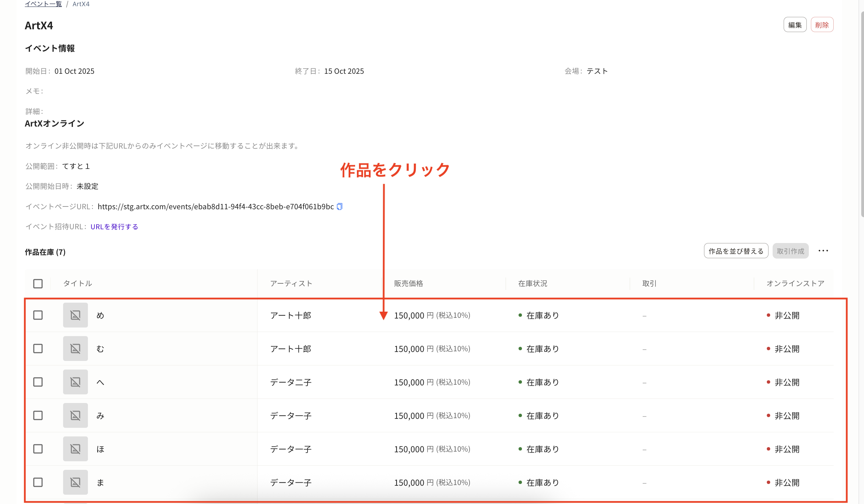The image size is (864, 504).
Task: Toggle the select-all checkbox in the table header
Action: pyautogui.click(x=38, y=283)
